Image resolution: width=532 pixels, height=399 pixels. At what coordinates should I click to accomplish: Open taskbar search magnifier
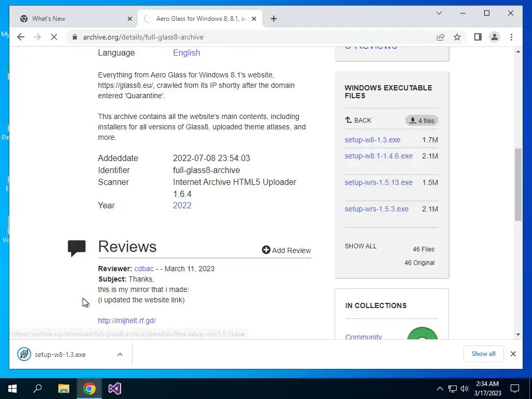click(x=37, y=389)
